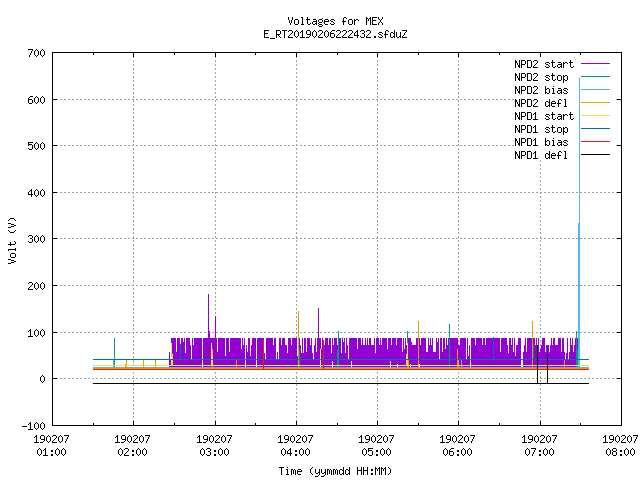This screenshot has height=480, width=640.
Task: Click the 'NPD1 stop' legend label
Action: pos(541,129)
